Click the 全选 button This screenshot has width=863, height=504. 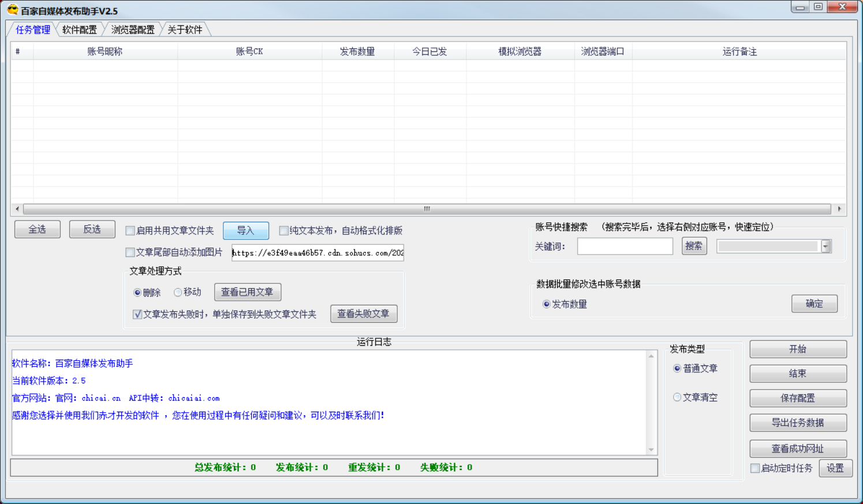[38, 229]
